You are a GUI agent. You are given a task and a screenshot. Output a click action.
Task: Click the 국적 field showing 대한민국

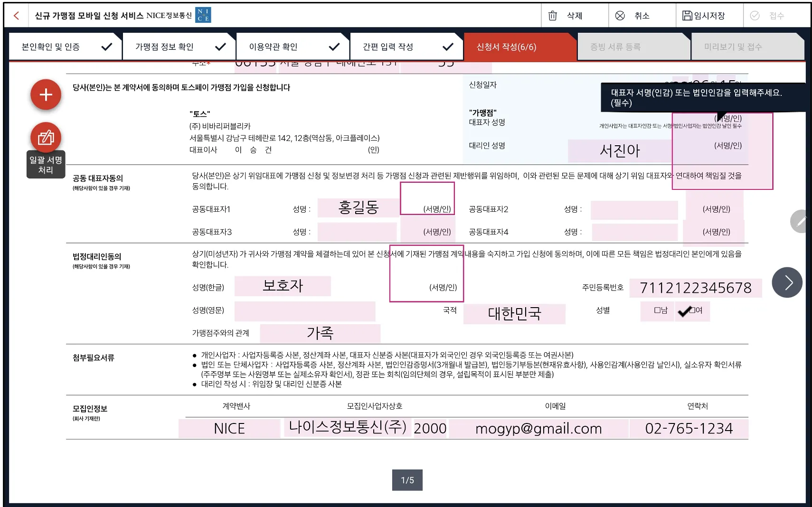(x=514, y=314)
